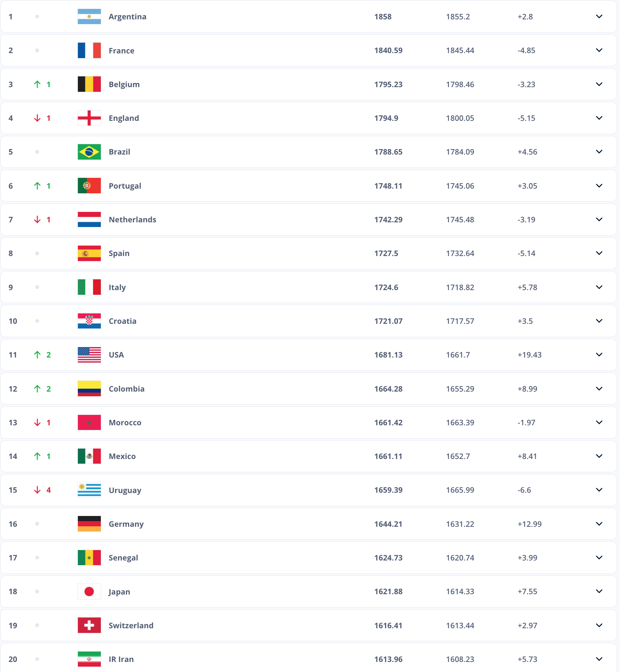
Task: Open the Netherlands team link
Action: coord(132,219)
